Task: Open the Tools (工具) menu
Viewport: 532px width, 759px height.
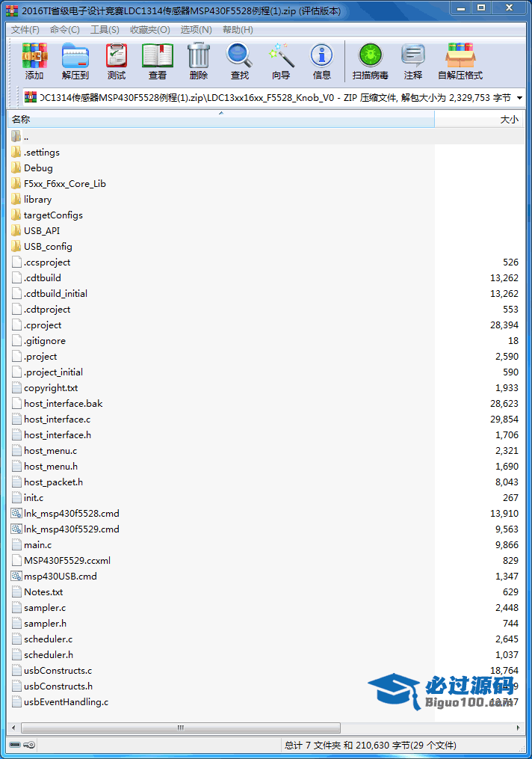Action: click(x=105, y=29)
